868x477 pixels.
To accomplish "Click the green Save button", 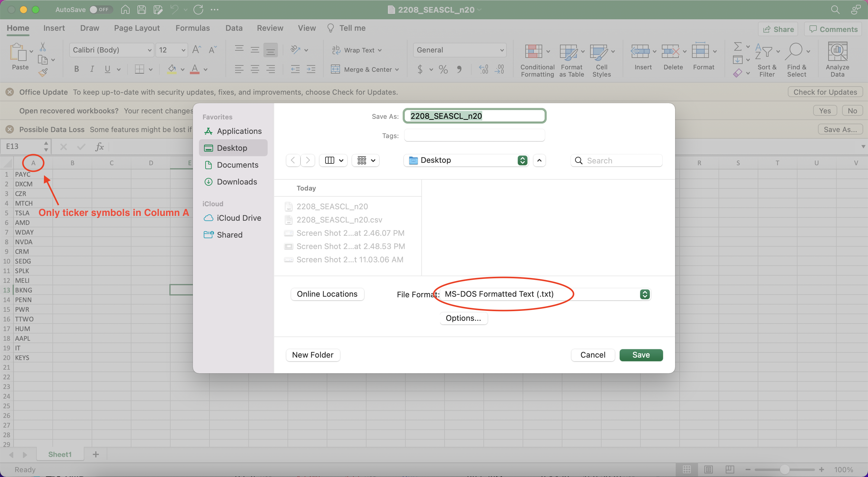I will coord(640,355).
